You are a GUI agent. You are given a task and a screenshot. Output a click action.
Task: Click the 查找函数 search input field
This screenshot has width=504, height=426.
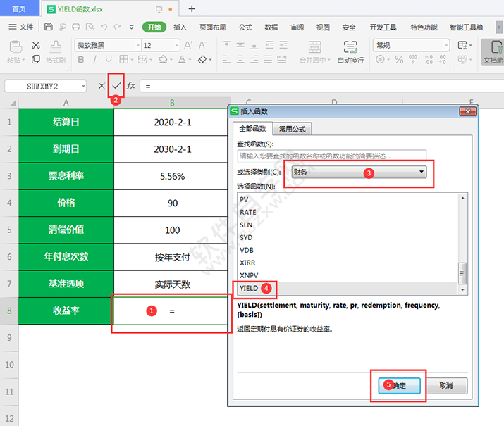click(332, 156)
